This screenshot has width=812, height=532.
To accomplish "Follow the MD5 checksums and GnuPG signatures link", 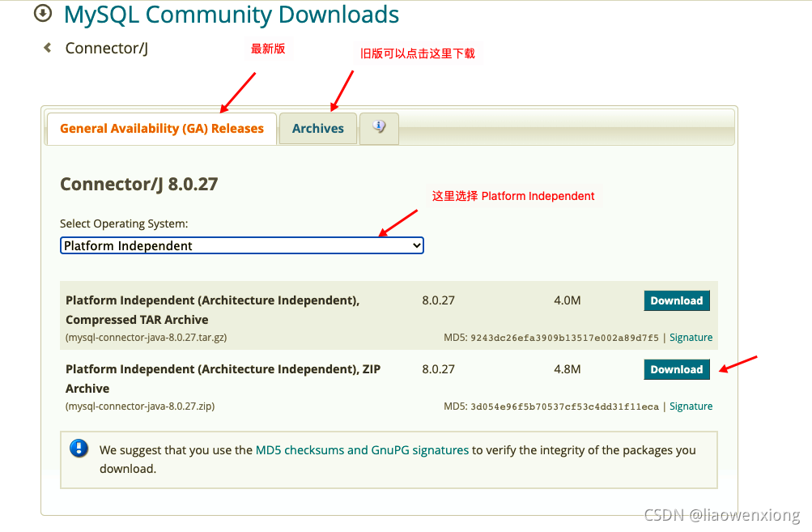I will 362,450.
